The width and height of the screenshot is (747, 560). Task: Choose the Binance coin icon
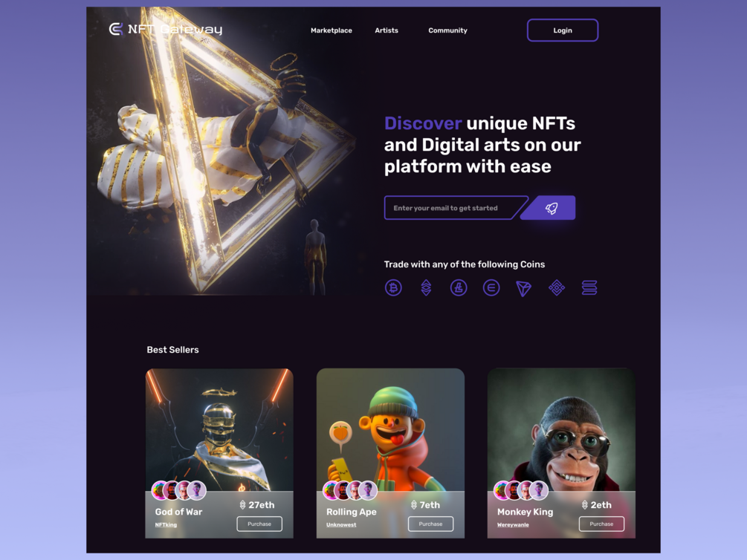point(557,287)
